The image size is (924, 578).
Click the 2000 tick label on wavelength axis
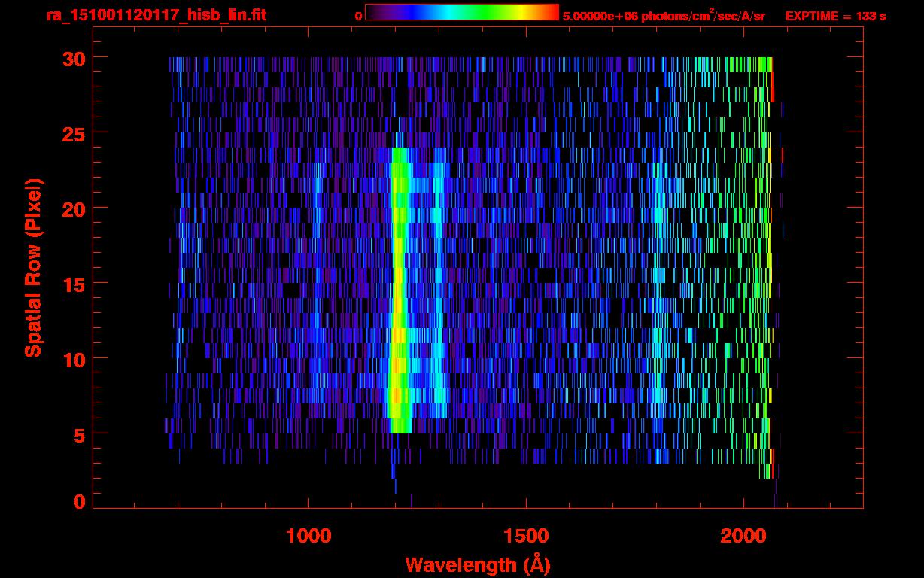(743, 536)
